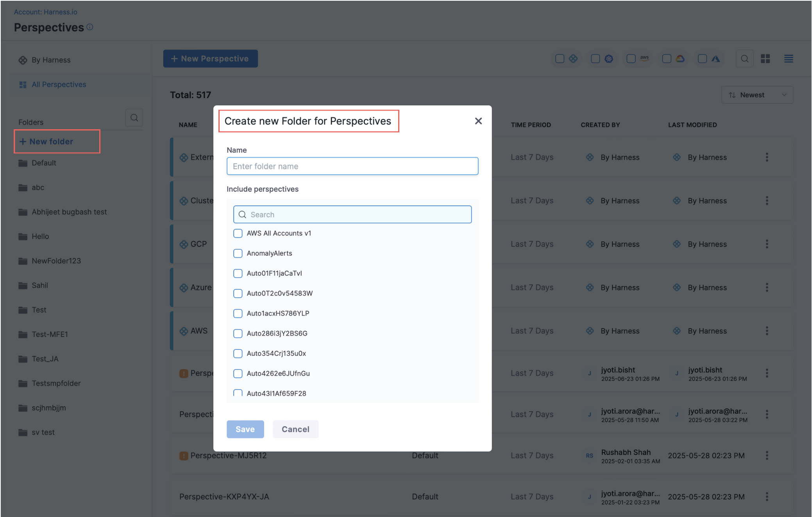Click the folder search magnifier icon

(x=134, y=118)
